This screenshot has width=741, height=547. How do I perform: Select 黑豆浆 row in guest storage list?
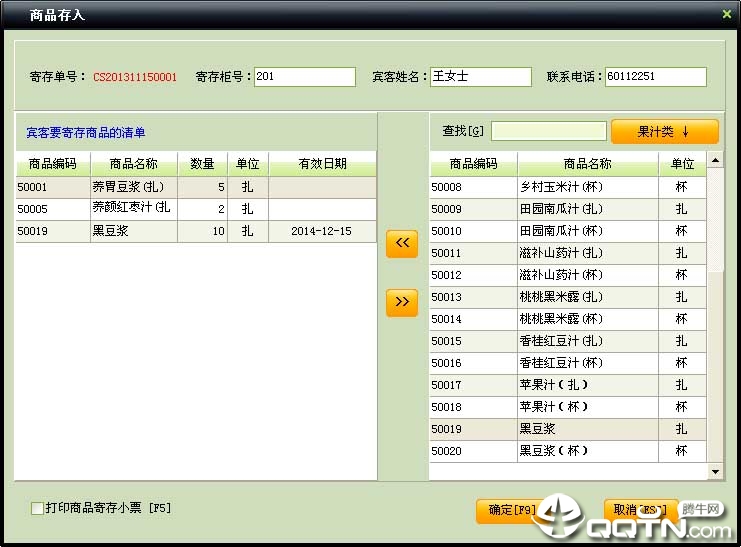click(133, 231)
